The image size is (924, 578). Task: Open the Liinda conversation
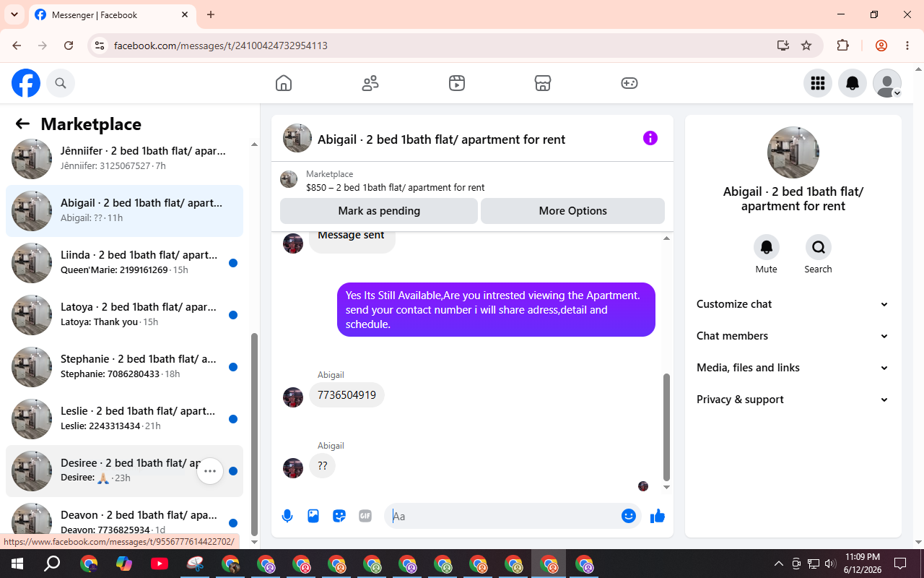(x=124, y=263)
